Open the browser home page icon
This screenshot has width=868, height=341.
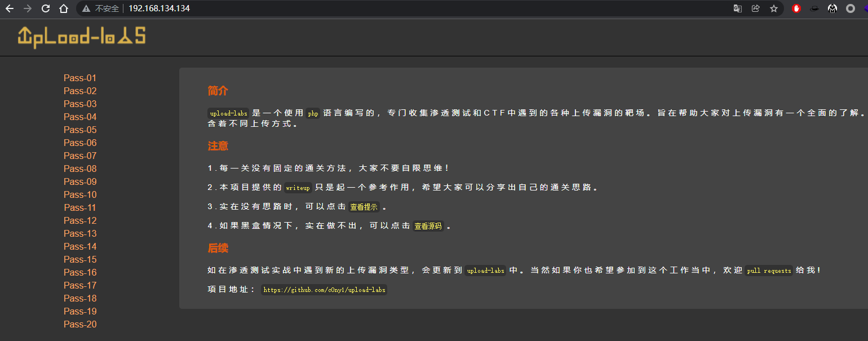[64, 8]
